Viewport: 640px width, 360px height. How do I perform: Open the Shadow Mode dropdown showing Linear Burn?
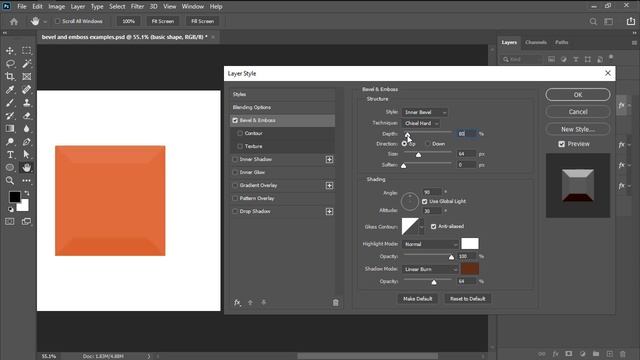click(x=430, y=269)
